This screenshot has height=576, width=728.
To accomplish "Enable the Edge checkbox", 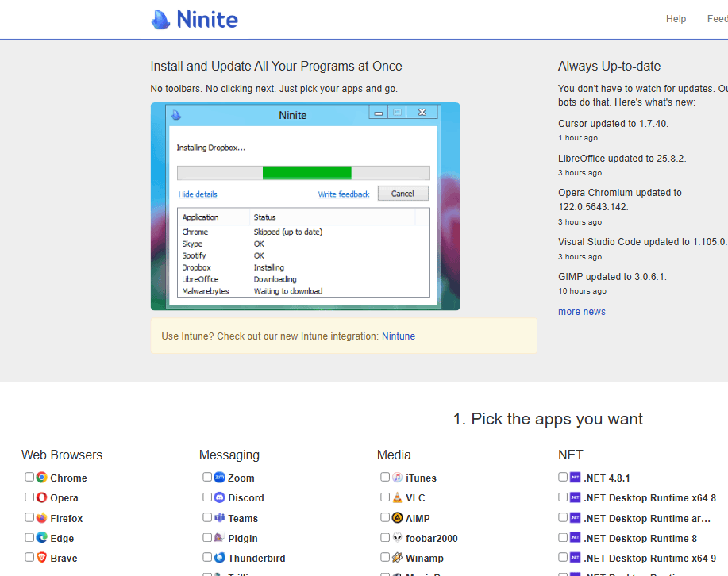I will coord(29,537).
